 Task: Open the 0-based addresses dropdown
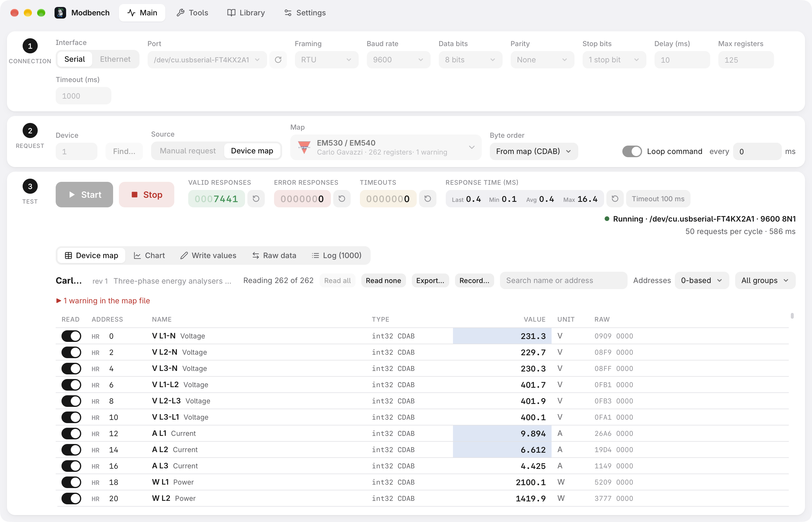702,281
